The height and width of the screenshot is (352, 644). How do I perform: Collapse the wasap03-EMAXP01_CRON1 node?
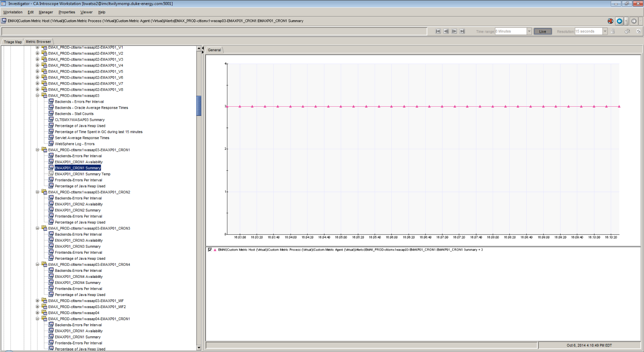coord(37,150)
